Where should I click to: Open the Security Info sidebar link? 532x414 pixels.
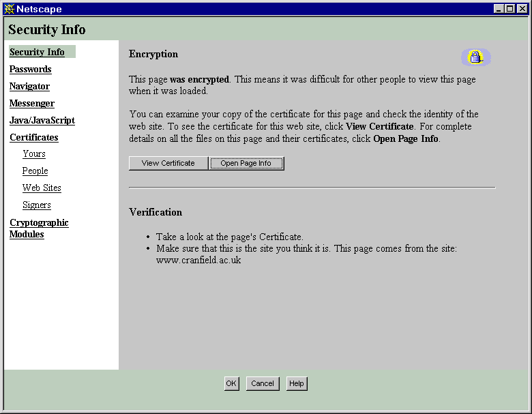(37, 52)
